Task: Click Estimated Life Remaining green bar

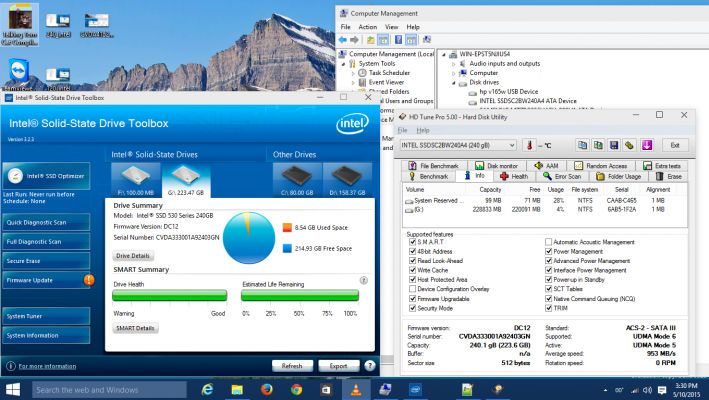Action: click(x=300, y=296)
